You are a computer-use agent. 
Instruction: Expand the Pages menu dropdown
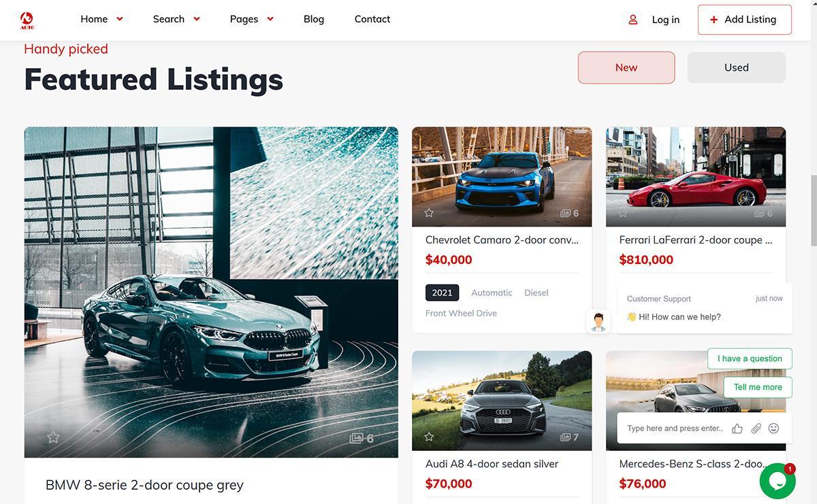[x=270, y=19]
